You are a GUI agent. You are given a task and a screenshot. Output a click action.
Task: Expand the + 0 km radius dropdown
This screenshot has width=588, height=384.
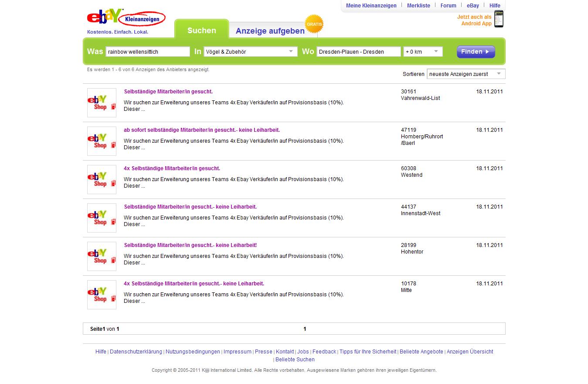click(x=423, y=51)
